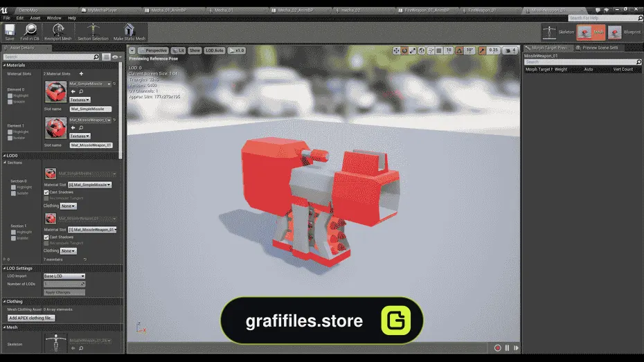
Task: Collapse the Clothing section
Action: coord(5,302)
